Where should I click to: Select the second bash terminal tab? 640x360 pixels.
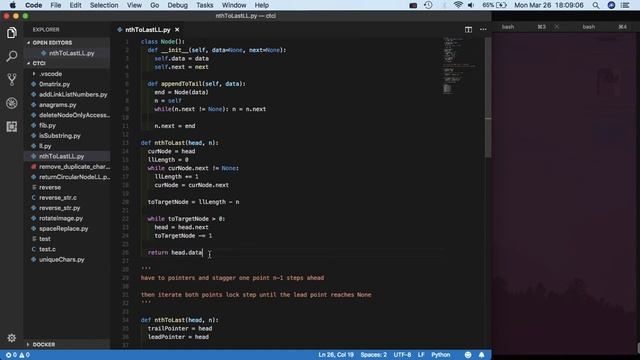click(x=589, y=27)
